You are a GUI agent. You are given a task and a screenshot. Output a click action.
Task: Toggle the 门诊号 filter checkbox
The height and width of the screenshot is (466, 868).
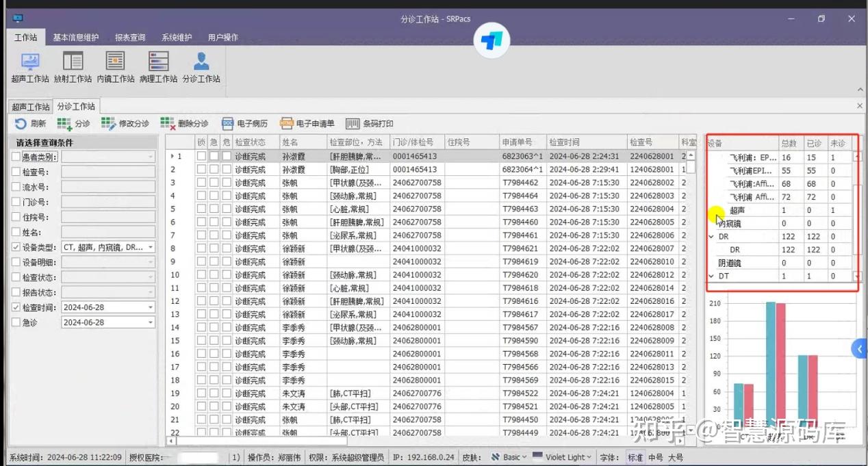[x=16, y=202]
